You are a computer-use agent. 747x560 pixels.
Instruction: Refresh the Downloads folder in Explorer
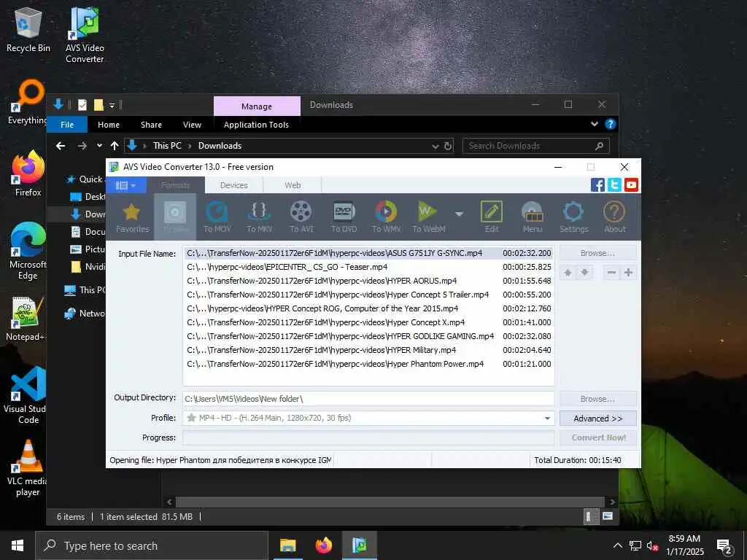448,146
